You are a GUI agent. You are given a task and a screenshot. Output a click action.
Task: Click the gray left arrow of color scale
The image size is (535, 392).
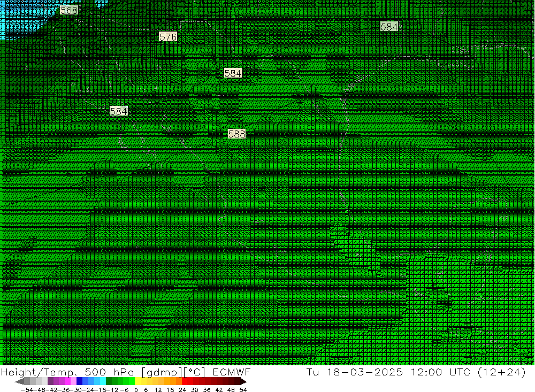[x=19, y=381]
